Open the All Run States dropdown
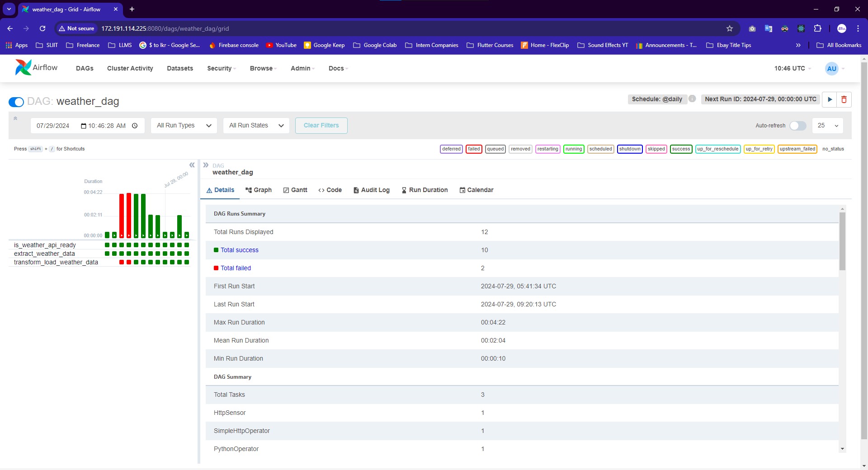 256,126
